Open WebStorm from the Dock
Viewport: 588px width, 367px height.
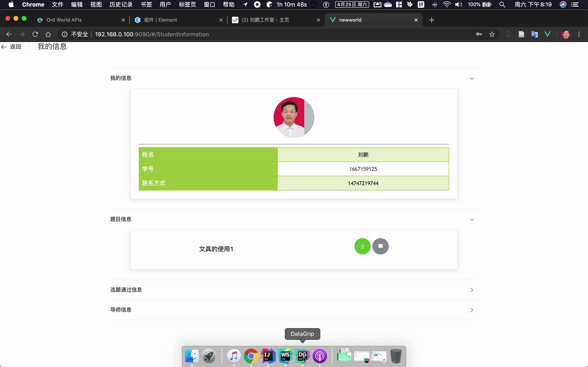point(285,356)
